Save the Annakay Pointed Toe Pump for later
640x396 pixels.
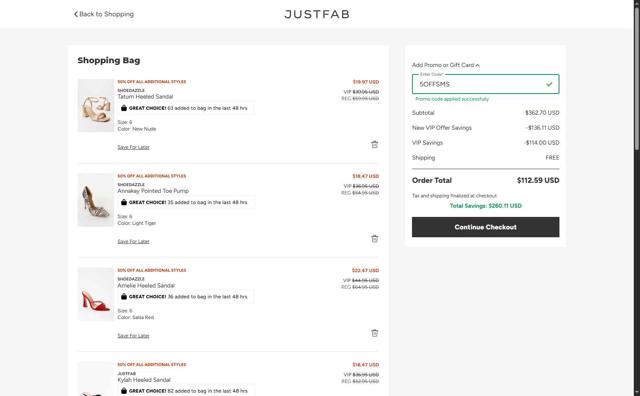[x=133, y=242]
